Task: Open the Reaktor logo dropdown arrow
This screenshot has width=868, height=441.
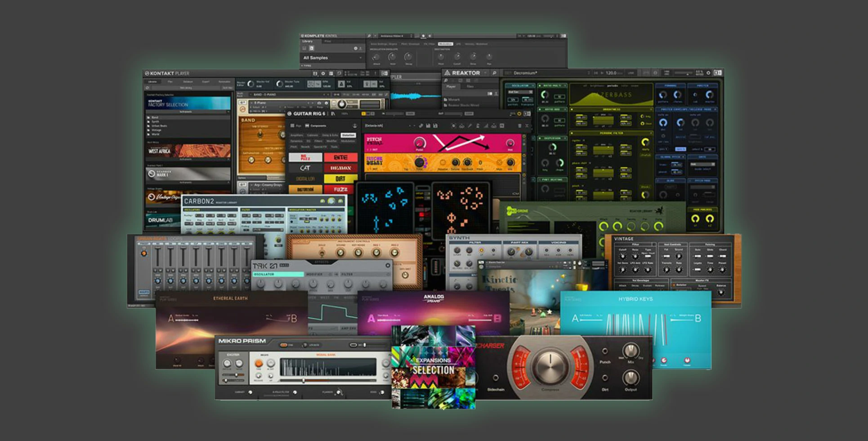Action: pos(485,73)
